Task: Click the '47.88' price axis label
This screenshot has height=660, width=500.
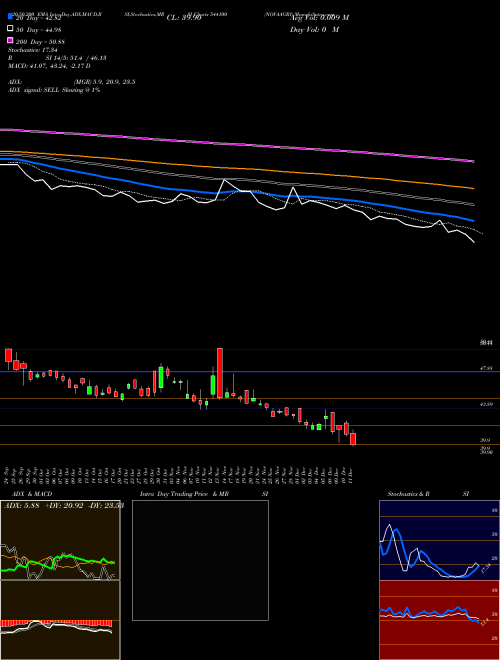Action: pos(486,368)
